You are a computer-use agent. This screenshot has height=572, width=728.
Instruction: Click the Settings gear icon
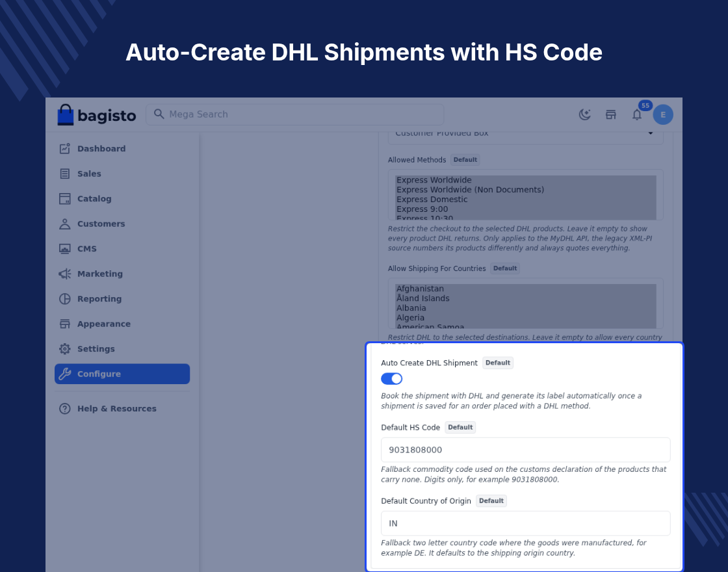[x=64, y=349]
